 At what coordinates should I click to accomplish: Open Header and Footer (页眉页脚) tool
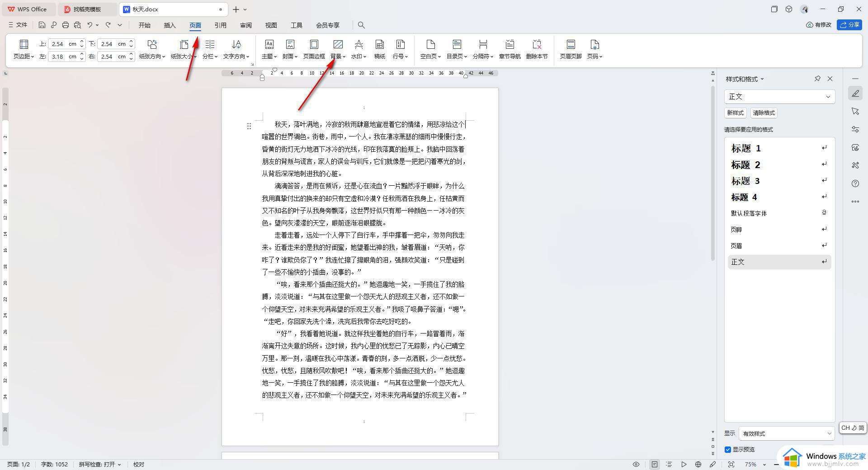pyautogui.click(x=571, y=49)
